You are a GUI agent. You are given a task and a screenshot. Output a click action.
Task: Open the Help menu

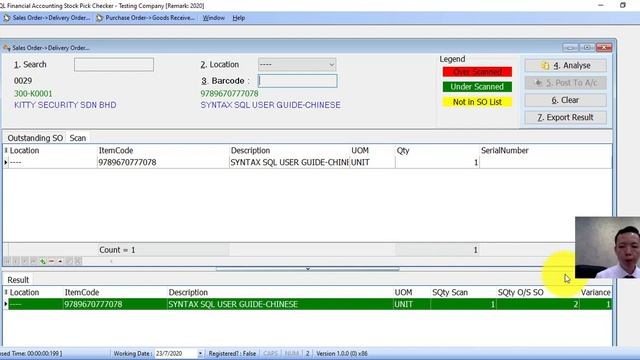click(x=238, y=18)
